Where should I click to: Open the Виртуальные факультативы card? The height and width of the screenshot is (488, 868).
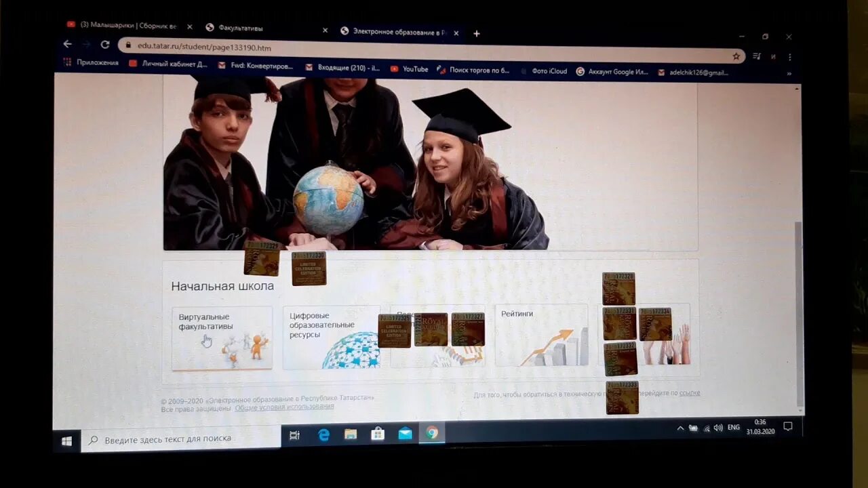[222, 338]
